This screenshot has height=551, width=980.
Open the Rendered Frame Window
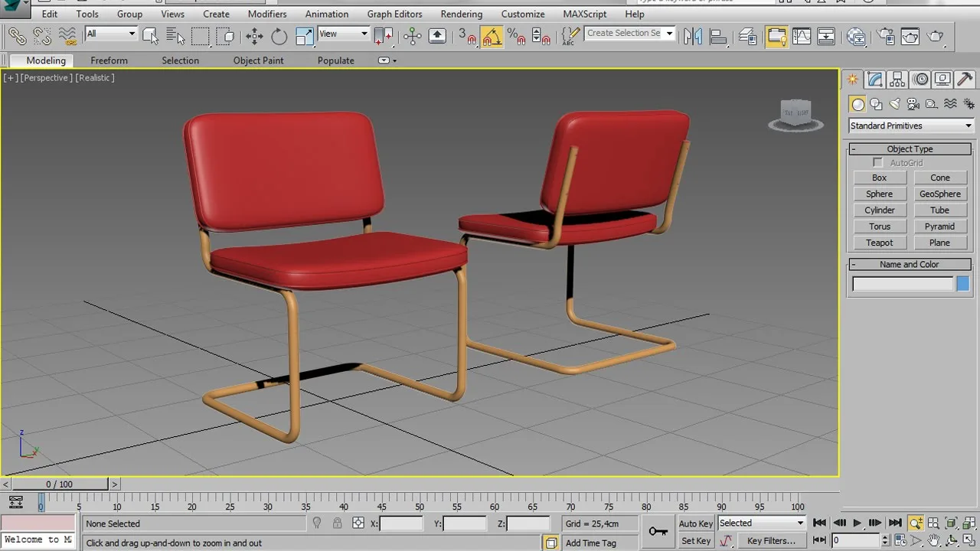coord(910,36)
